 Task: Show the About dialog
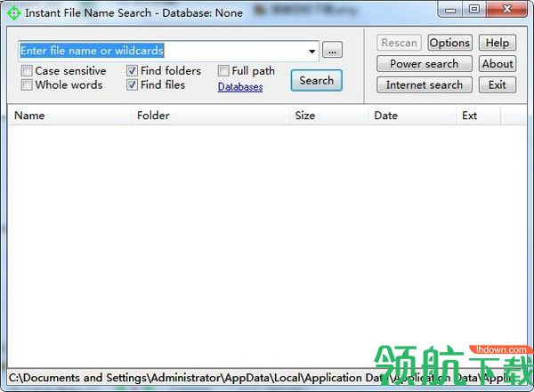pos(498,64)
